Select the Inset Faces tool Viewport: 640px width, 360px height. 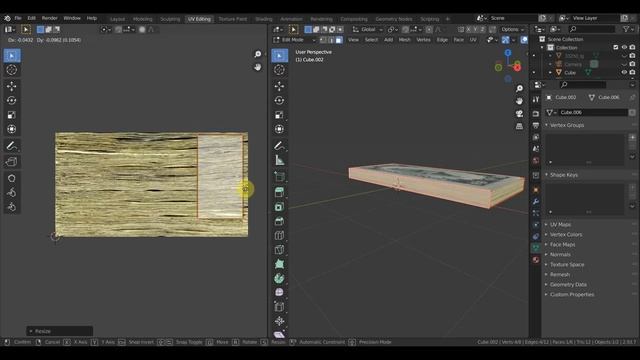coord(280,207)
